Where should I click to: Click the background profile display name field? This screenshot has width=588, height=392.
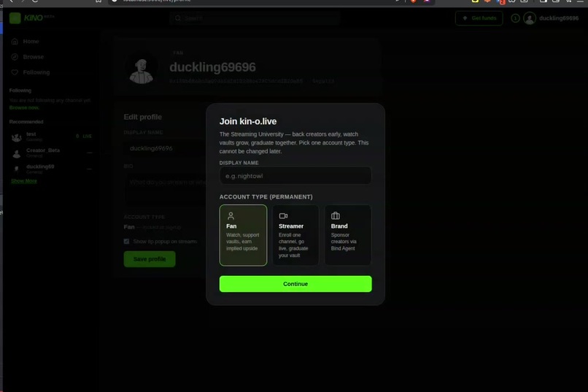165,148
